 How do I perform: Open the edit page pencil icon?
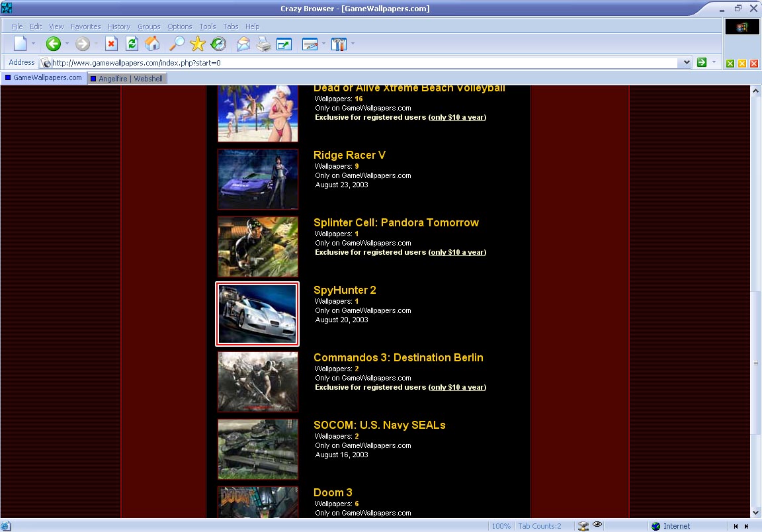[310, 44]
